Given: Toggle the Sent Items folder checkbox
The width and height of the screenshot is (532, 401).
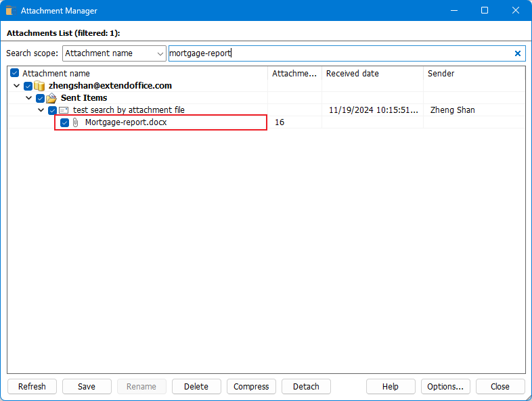Looking at the screenshot, I should point(40,98).
